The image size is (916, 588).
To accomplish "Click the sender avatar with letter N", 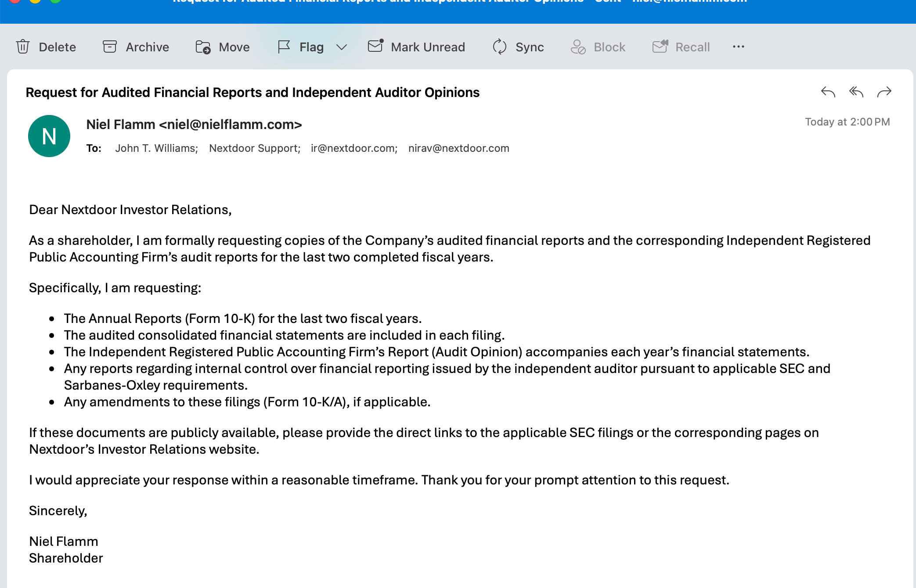I will point(49,136).
